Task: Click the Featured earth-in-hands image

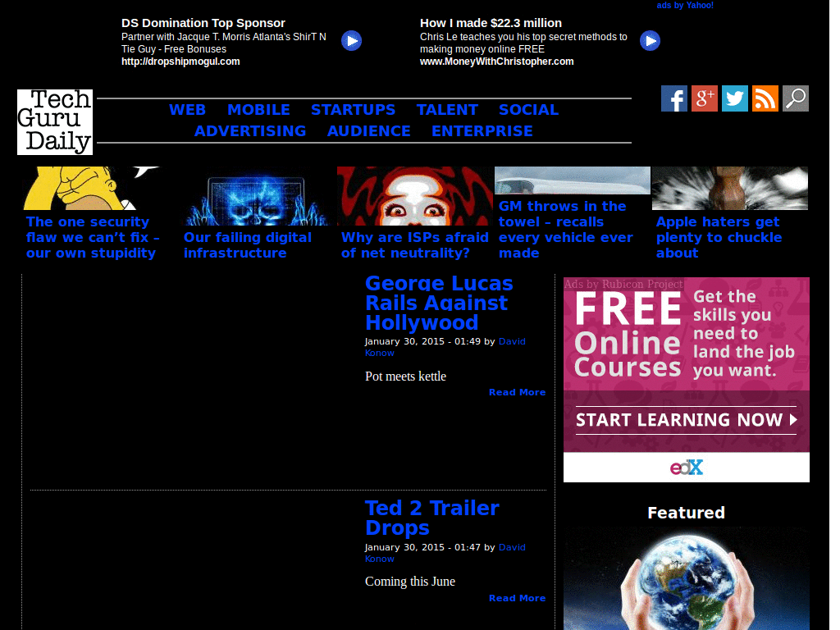Action: pos(687,578)
